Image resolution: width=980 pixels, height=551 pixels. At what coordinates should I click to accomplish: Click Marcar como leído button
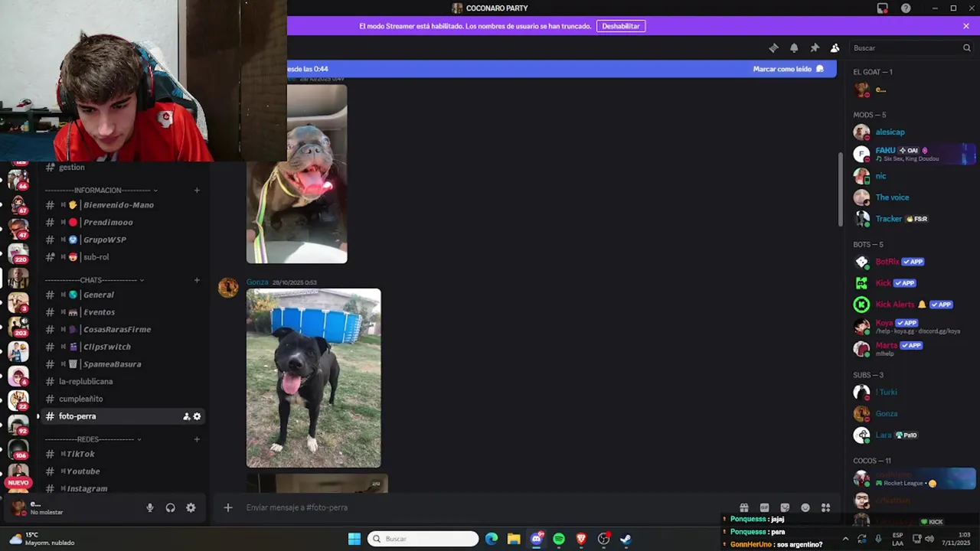788,69
